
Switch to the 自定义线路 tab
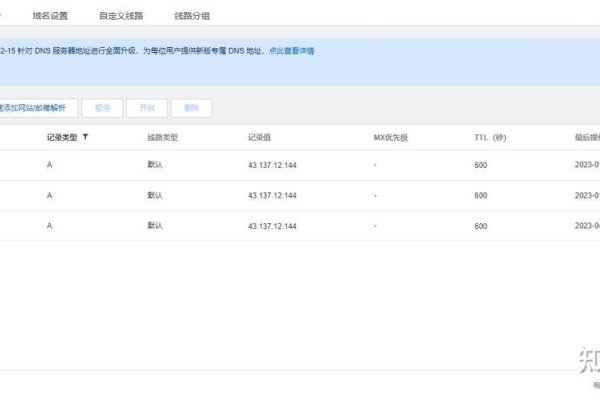[x=121, y=16]
